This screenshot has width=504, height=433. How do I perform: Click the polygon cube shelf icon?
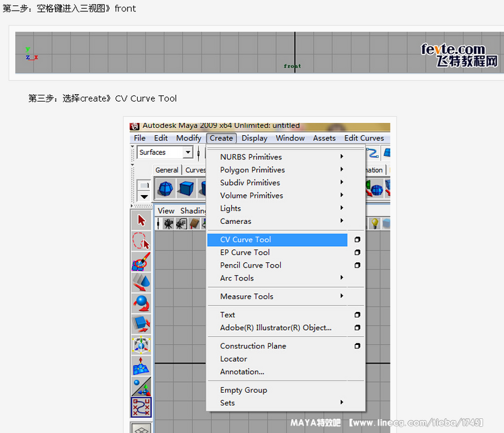coord(186,188)
